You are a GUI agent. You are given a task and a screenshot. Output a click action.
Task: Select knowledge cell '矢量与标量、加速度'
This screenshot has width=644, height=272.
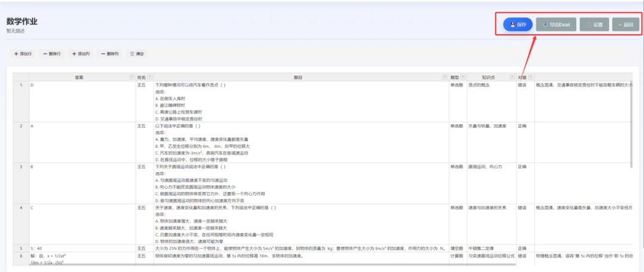pyautogui.click(x=491, y=142)
